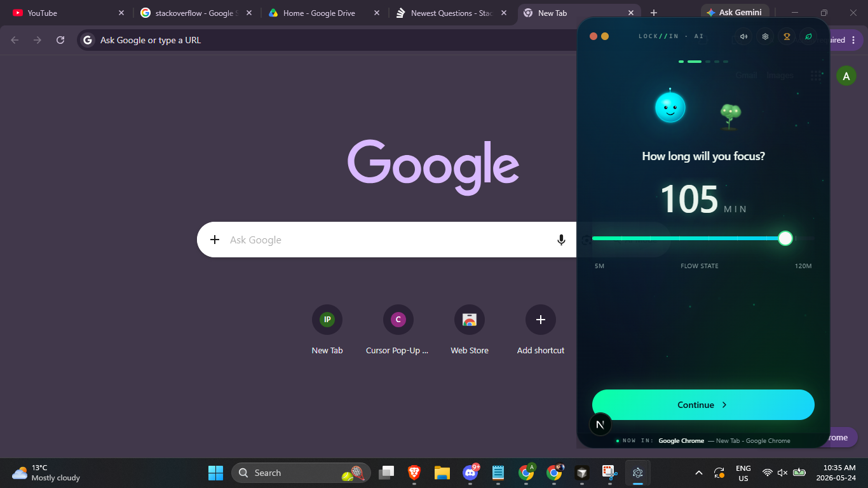The width and height of the screenshot is (868, 488).
Task: Open Task View from the taskbar
Action: [386, 473]
